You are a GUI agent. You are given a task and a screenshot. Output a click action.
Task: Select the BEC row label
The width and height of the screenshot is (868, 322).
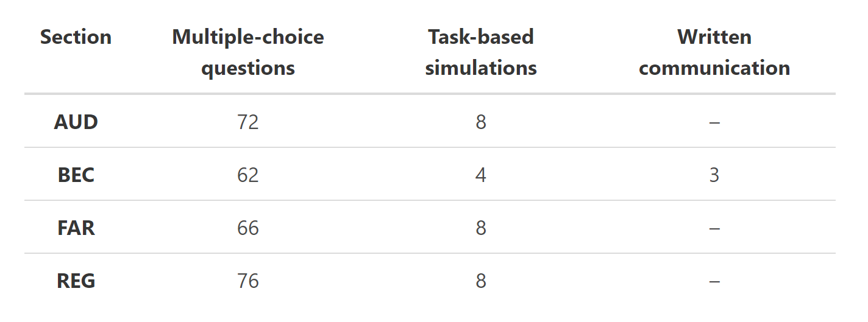point(76,175)
